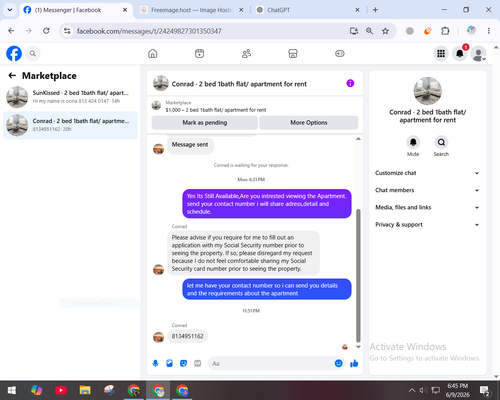Go to the Home feed icon

pos(153,53)
